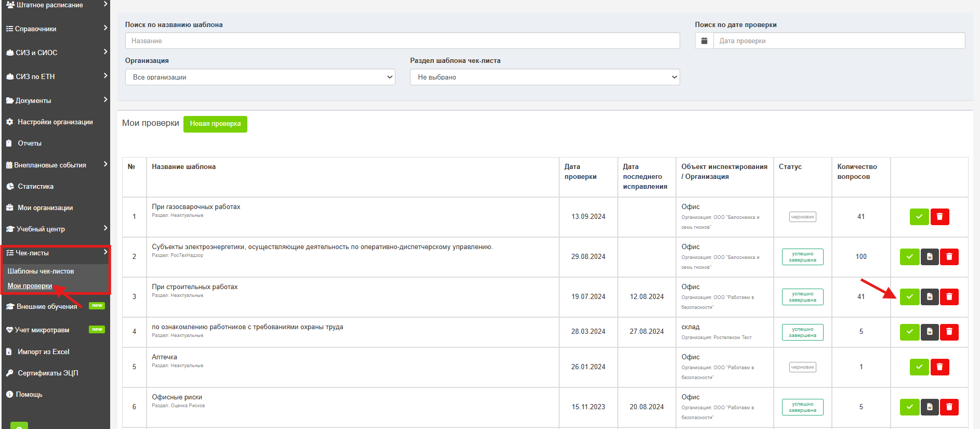Screen dimensions: 980x429
Task: Open 'Мои проверки' submenu link
Action: coord(30,285)
